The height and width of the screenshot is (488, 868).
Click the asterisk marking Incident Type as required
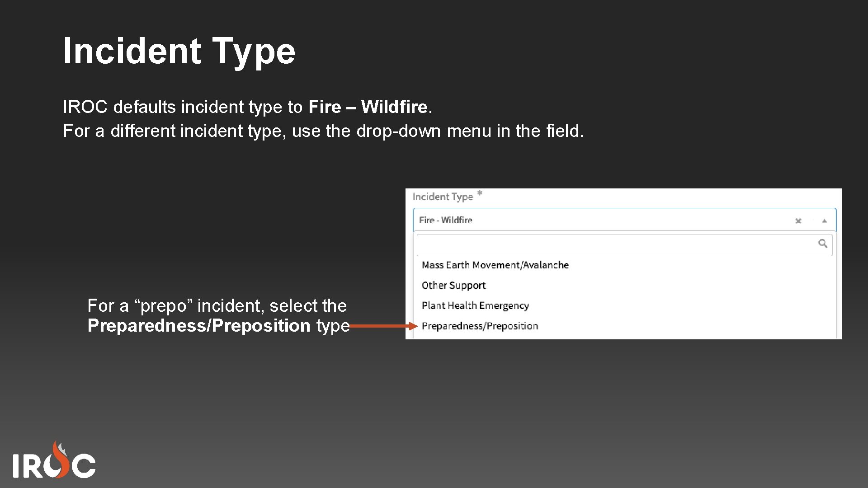click(x=481, y=192)
